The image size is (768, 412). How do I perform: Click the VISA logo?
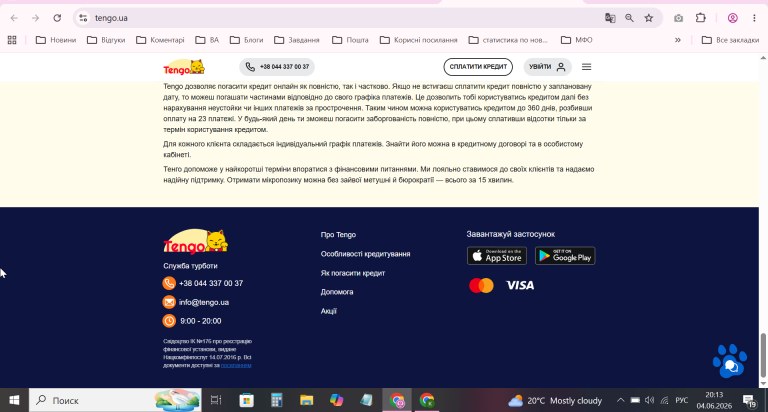(520, 286)
